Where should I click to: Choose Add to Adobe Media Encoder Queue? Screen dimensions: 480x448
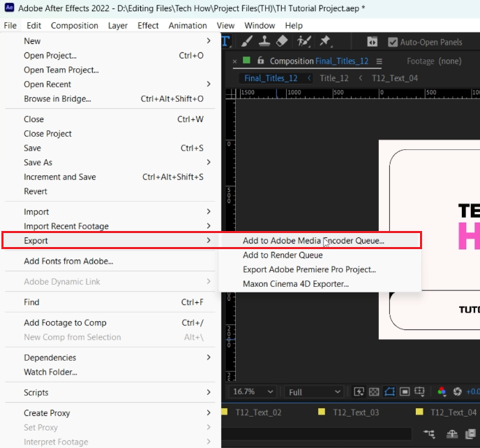point(313,241)
